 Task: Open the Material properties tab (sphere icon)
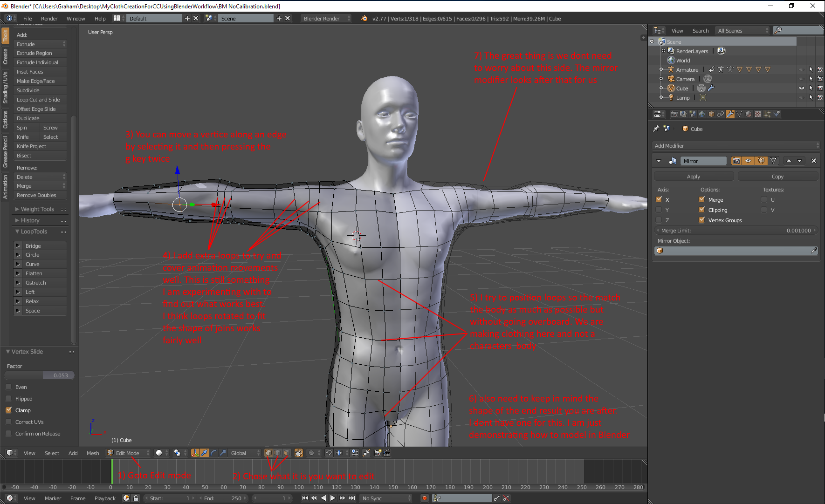749,114
